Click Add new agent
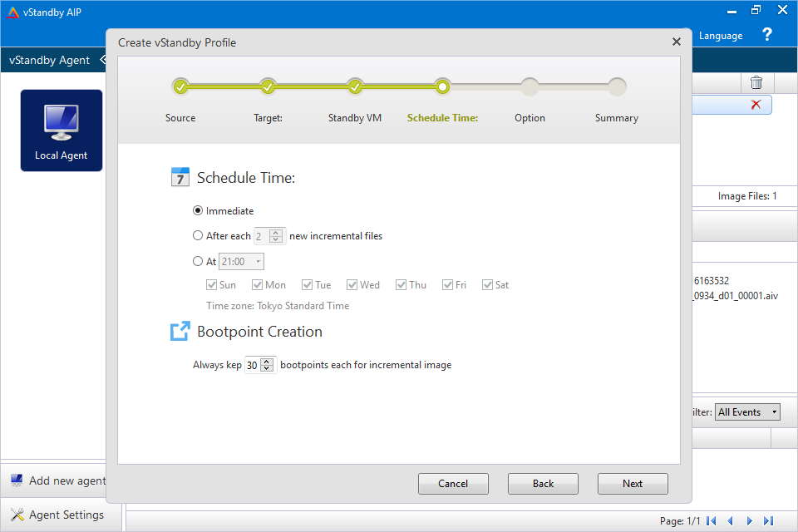 point(67,480)
